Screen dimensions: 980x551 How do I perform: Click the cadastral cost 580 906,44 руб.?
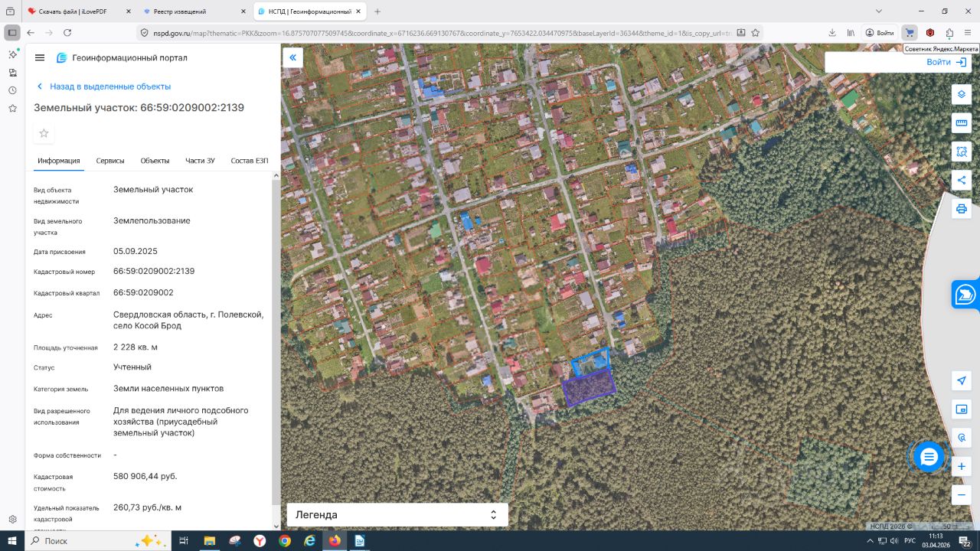click(145, 476)
